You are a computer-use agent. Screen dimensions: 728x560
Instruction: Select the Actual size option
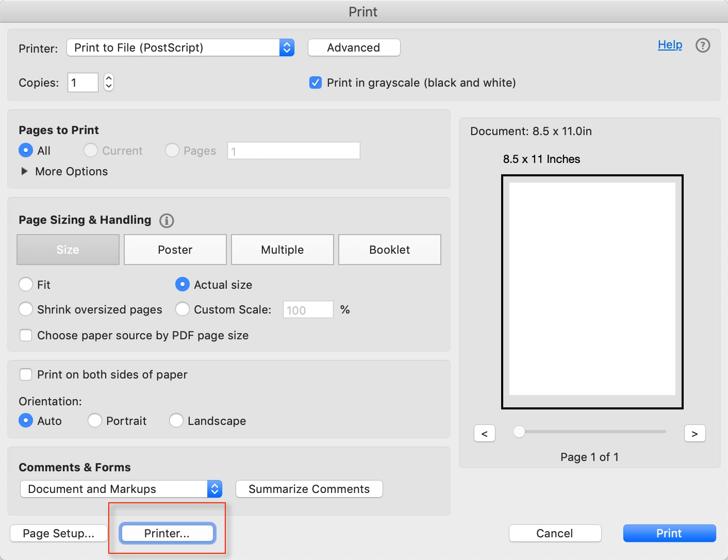(x=183, y=284)
